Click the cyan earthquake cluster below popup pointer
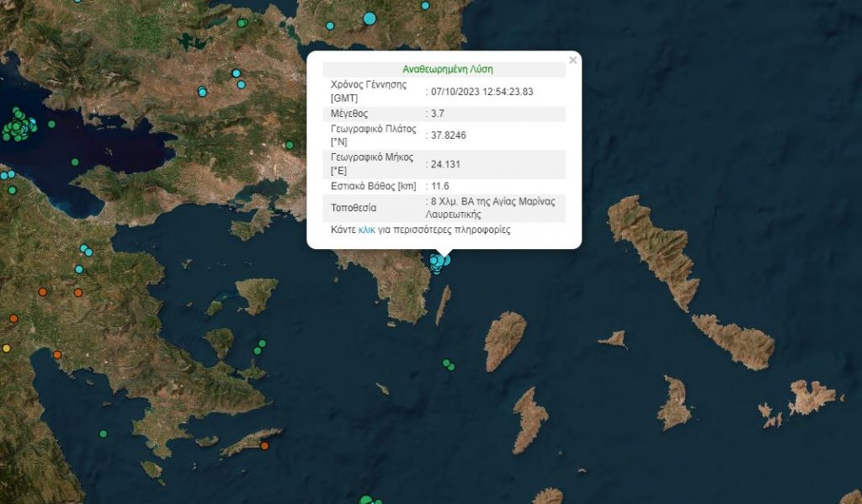Image resolution: width=862 pixels, height=504 pixels. (x=439, y=263)
